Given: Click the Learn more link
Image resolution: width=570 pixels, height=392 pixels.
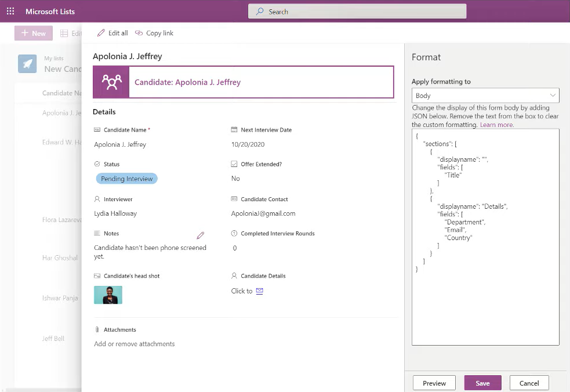Looking at the screenshot, I should point(496,125).
